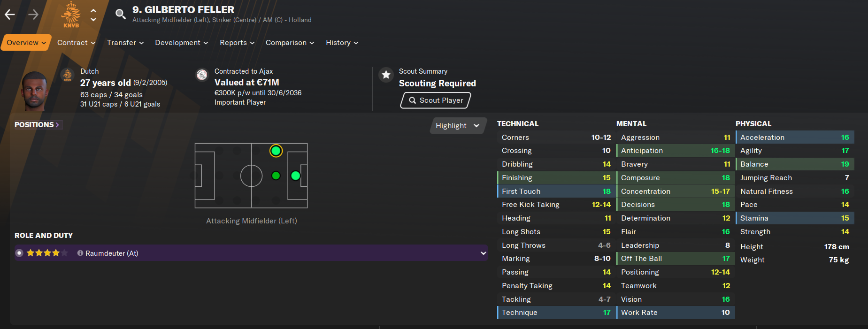Screen dimensions: 868x329
Task: Click the back arrow navigation icon
Action: click(10, 15)
